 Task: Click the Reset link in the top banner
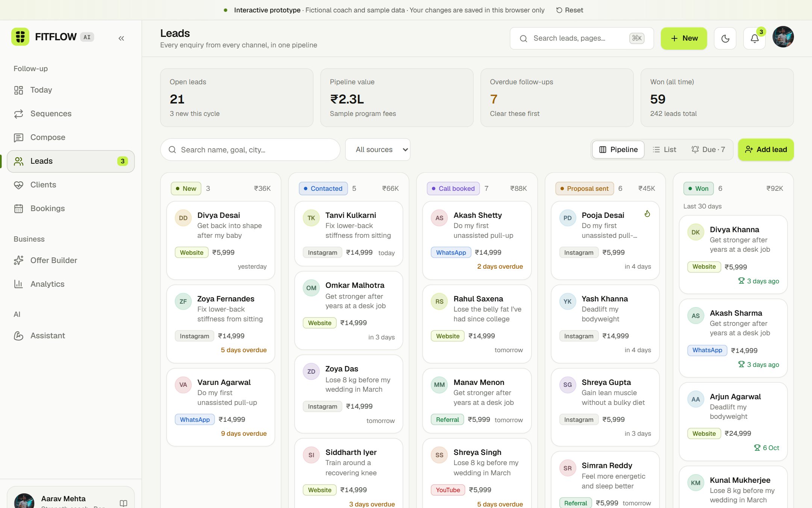coord(570,10)
